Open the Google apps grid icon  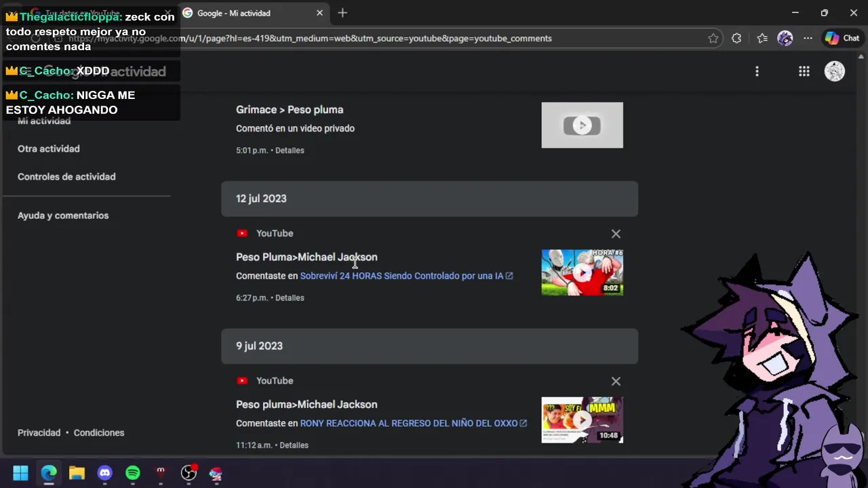(804, 71)
